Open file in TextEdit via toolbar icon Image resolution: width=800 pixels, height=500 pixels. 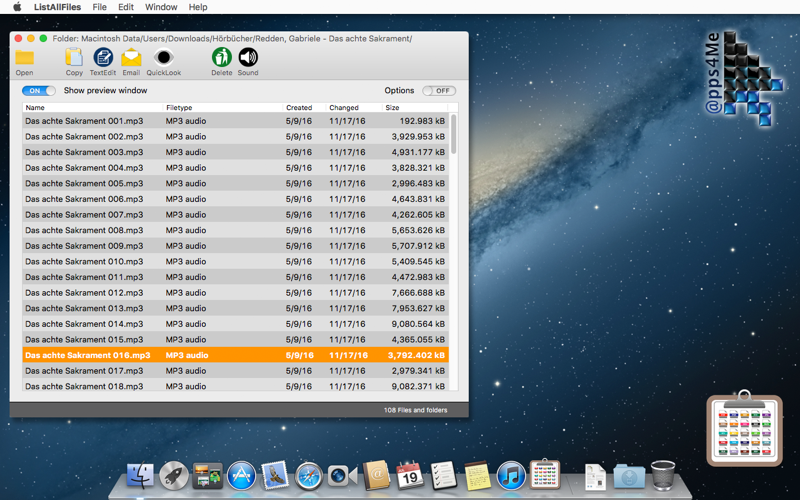103,57
